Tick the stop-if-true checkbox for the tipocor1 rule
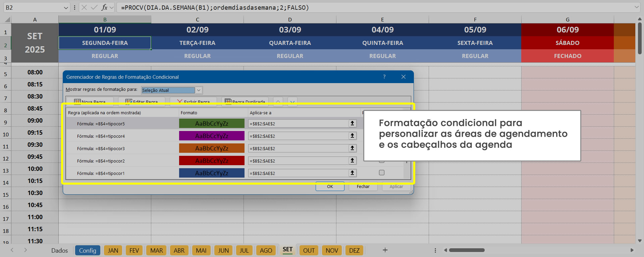This screenshot has width=644, height=257. pyautogui.click(x=382, y=173)
